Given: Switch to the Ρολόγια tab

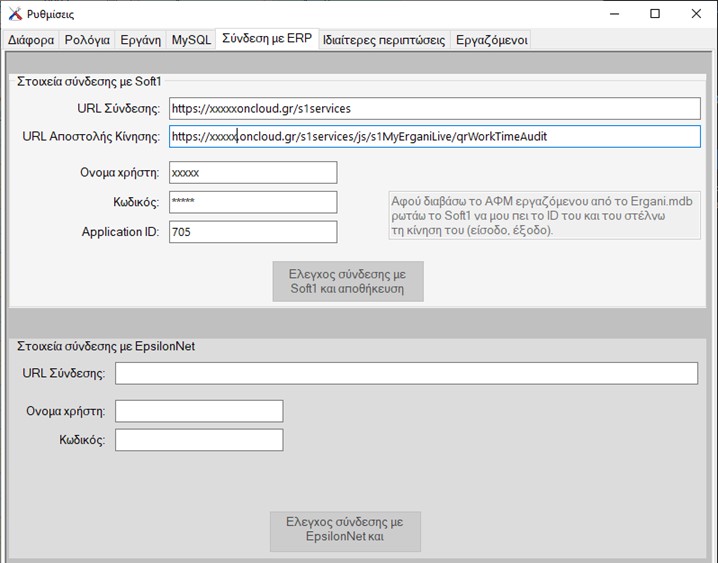Looking at the screenshot, I should click(x=87, y=40).
